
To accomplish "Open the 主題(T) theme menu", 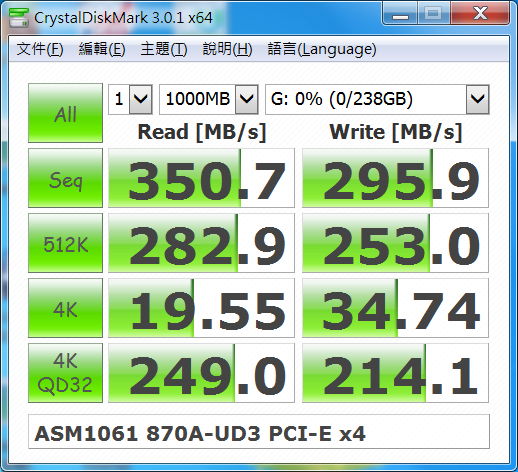I will pos(164,49).
